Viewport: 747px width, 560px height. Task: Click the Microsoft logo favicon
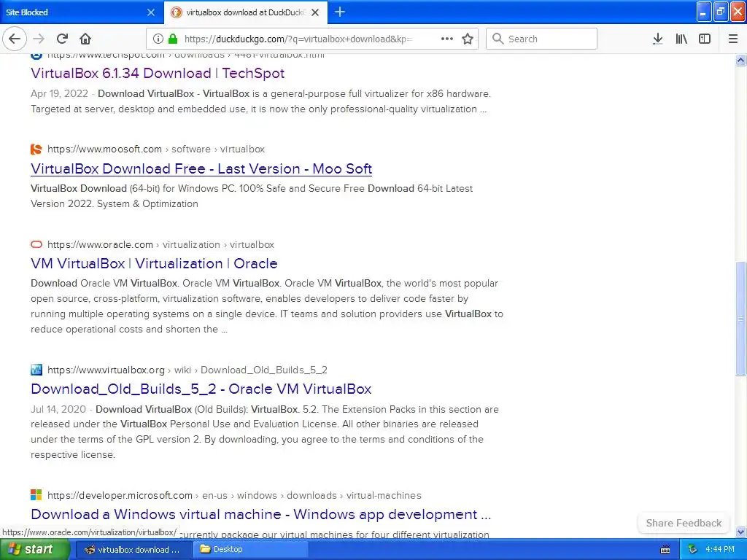pos(36,495)
